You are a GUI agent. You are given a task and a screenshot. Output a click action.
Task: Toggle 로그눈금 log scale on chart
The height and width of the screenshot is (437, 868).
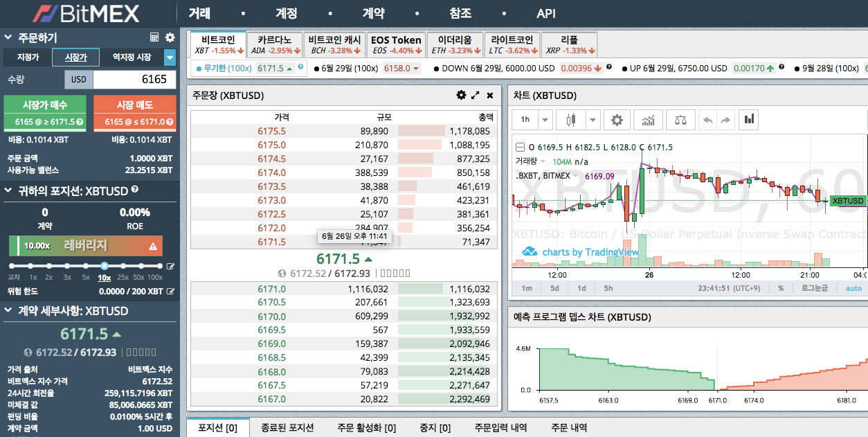tap(815, 288)
